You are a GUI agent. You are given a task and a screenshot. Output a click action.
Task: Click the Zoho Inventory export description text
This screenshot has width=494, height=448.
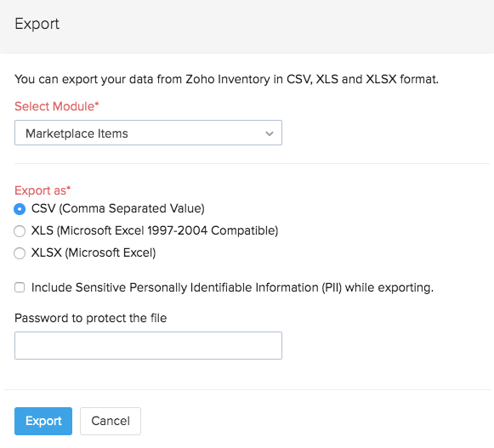pos(226,79)
